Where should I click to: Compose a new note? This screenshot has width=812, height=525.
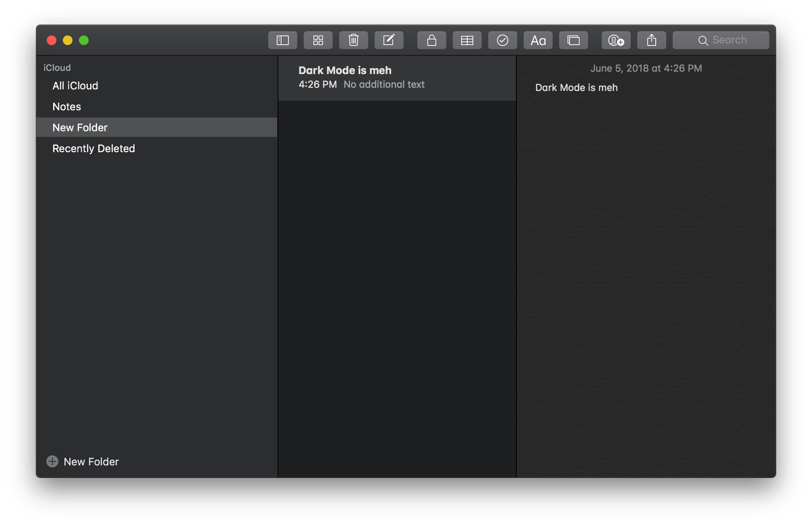(389, 40)
